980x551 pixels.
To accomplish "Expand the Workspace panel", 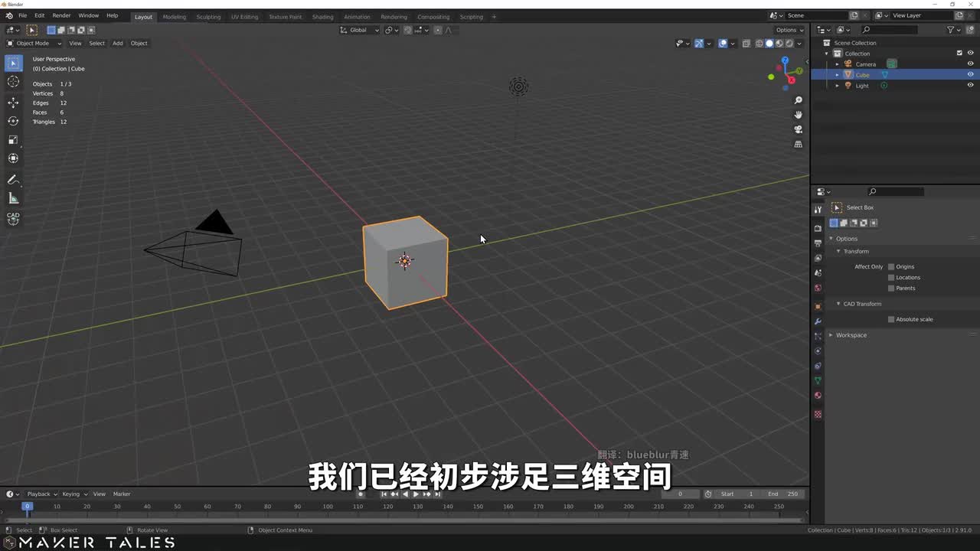I will [831, 335].
